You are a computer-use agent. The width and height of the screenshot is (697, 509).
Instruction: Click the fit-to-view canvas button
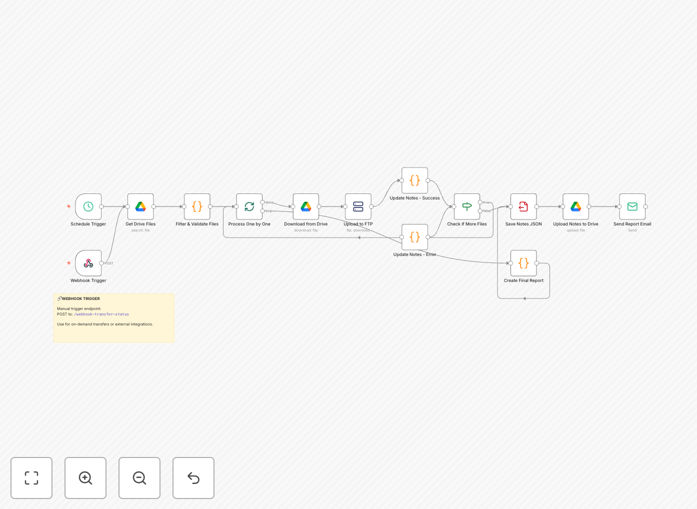tap(32, 478)
